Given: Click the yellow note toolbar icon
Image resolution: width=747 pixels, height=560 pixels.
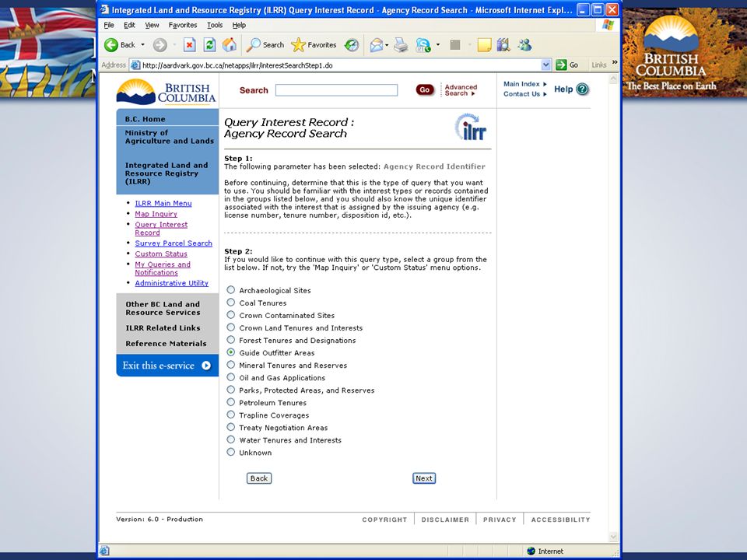Looking at the screenshot, I should pyautogui.click(x=484, y=45).
